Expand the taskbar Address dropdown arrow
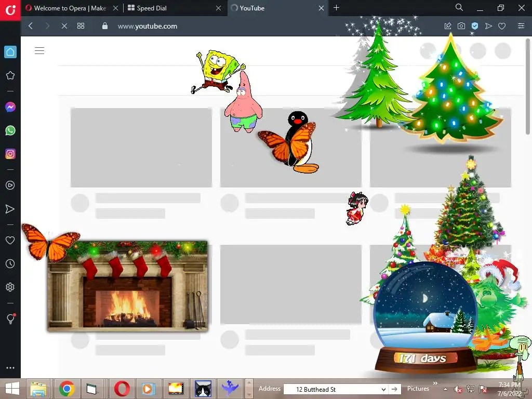 point(383,389)
